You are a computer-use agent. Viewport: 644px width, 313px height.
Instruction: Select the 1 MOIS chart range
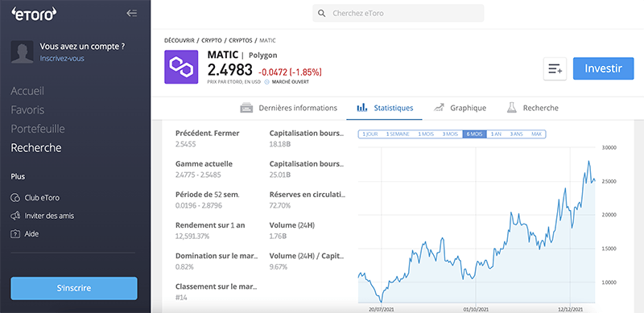(x=426, y=134)
